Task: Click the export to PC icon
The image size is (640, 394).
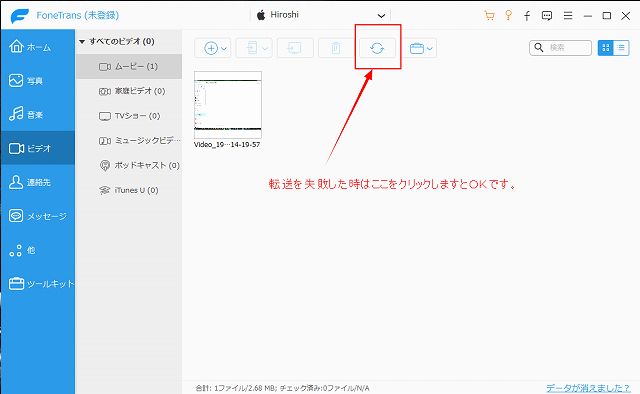Action: click(x=295, y=48)
